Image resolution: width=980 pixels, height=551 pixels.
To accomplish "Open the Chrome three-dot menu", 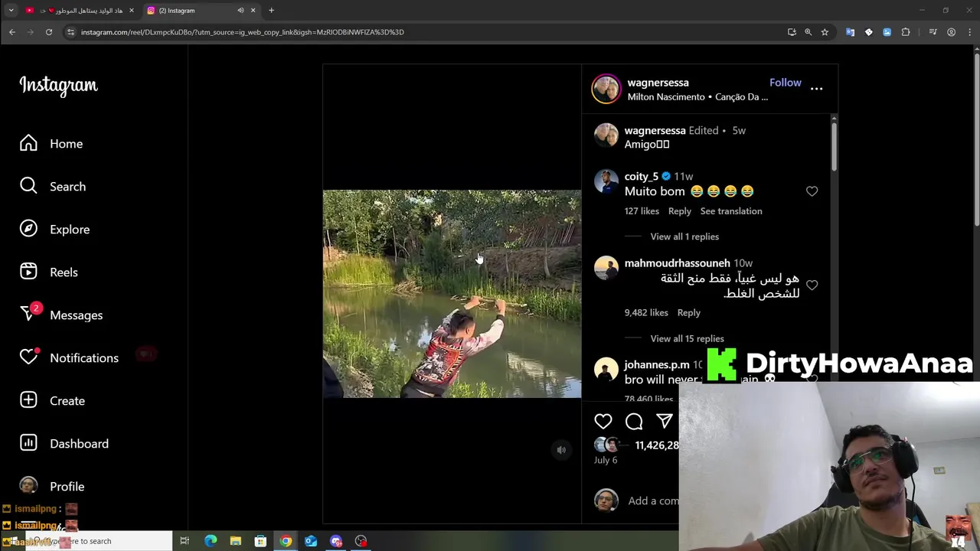I will point(969,32).
